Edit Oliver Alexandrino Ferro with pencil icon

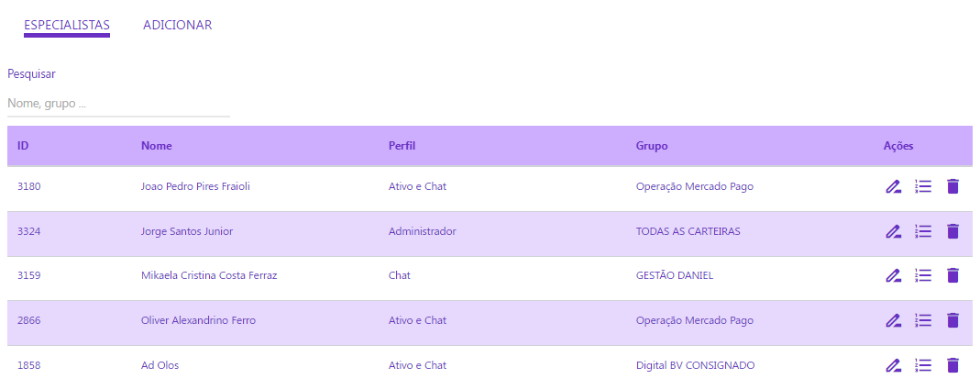893,320
